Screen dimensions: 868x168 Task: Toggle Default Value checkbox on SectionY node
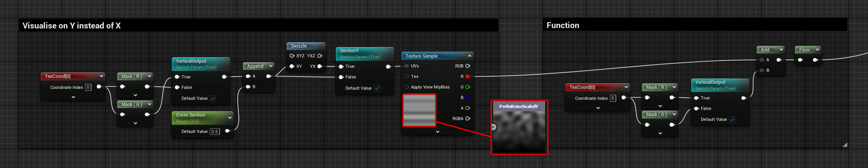point(377,88)
